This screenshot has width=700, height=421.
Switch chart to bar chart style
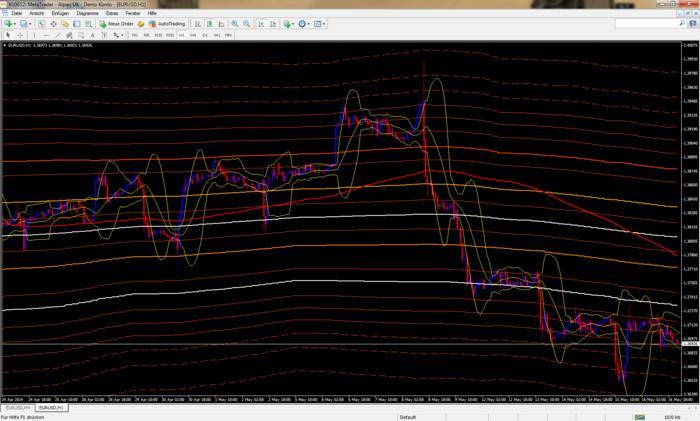(198, 24)
